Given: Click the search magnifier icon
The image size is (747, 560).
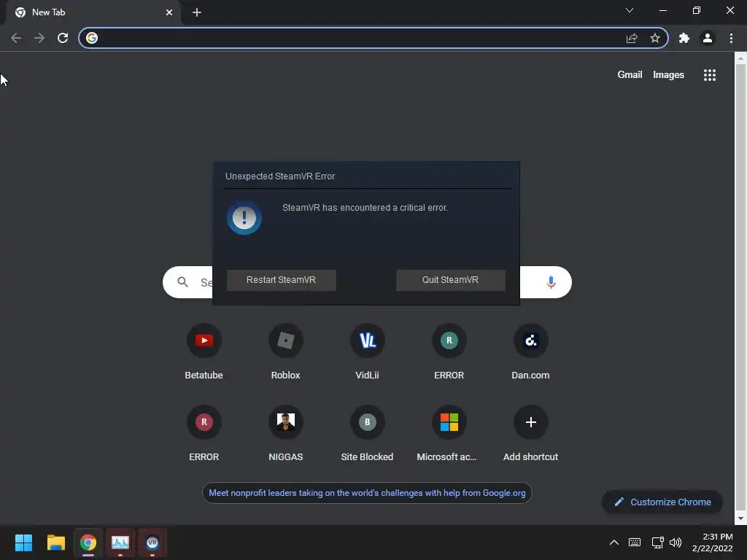Looking at the screenshot, I should (182, 282).
